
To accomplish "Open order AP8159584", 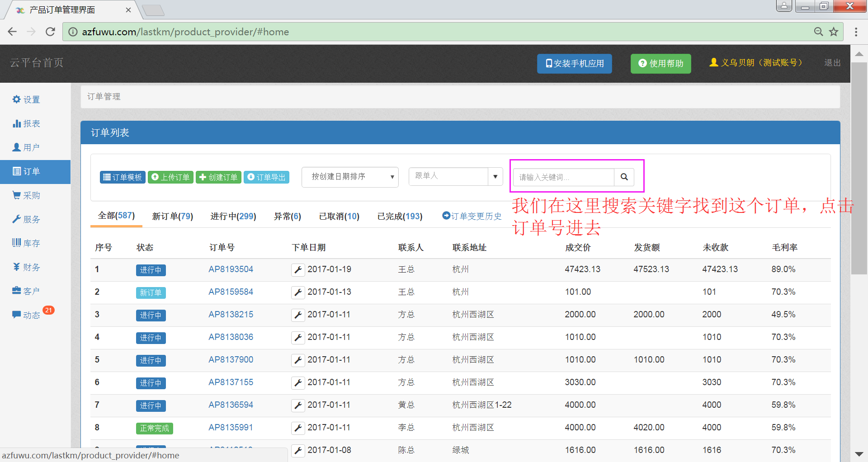I will click(x=231, y=292).
